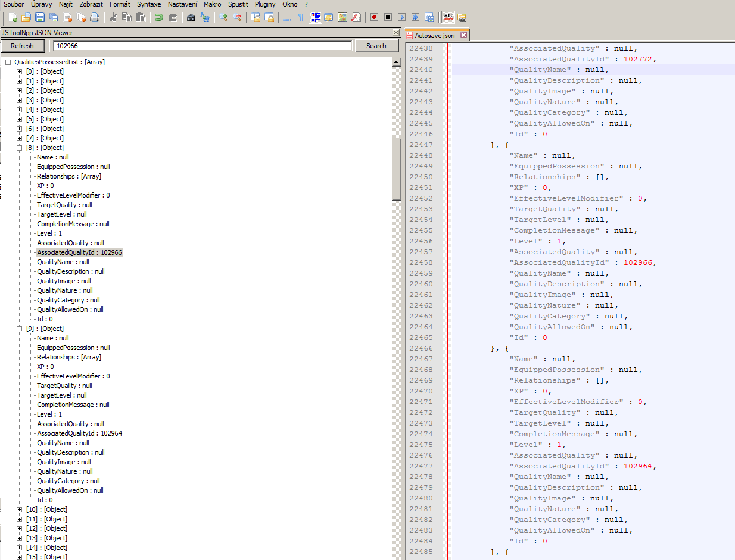Expand the [12] object node
The width and height of the screenshot is (735, 560).
point(20,528)
